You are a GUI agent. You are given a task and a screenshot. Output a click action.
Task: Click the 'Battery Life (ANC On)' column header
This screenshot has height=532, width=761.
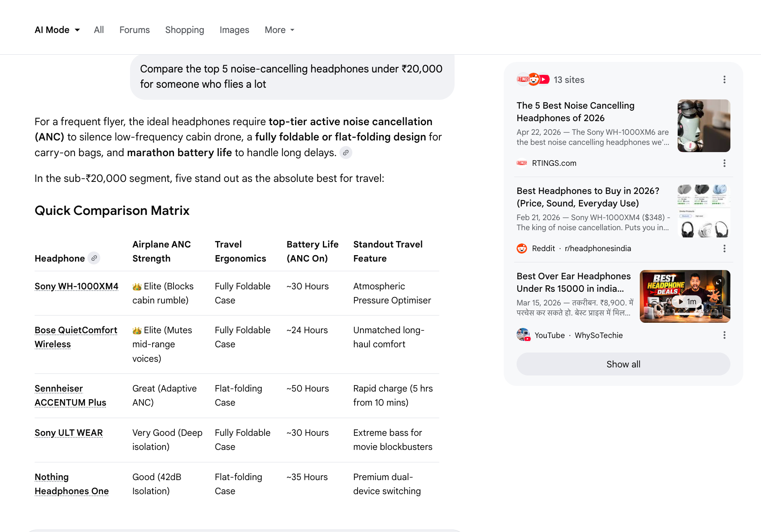point(312,252)
